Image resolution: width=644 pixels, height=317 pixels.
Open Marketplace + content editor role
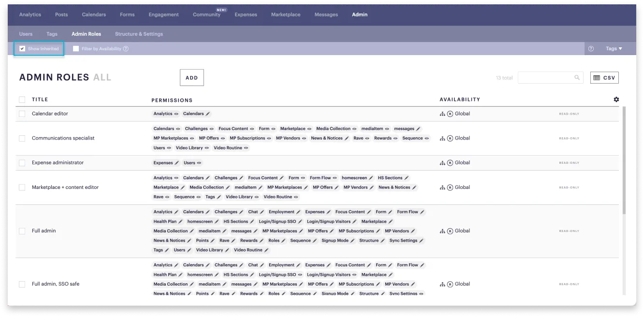pyautogui.click(x=65, y=187)
